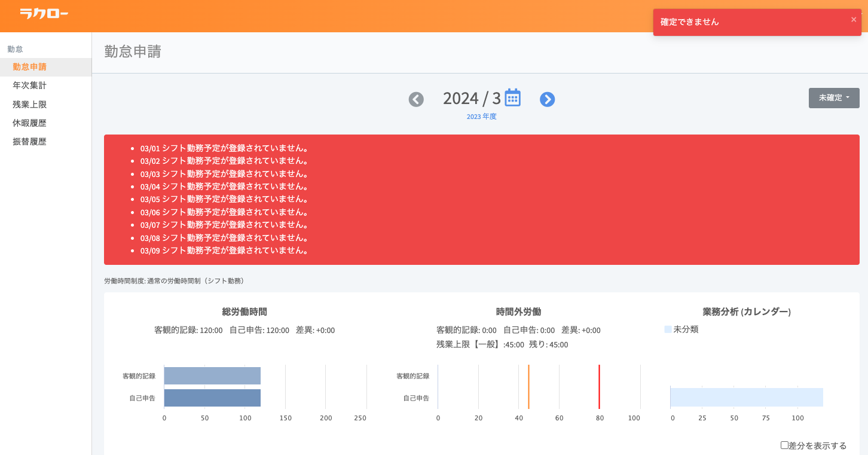Image resolution: width=868 pixels, height=455 pixels.
Task: Click the 自己申告 bar in 総労働時間 chart
Action: tap(212, 398)
